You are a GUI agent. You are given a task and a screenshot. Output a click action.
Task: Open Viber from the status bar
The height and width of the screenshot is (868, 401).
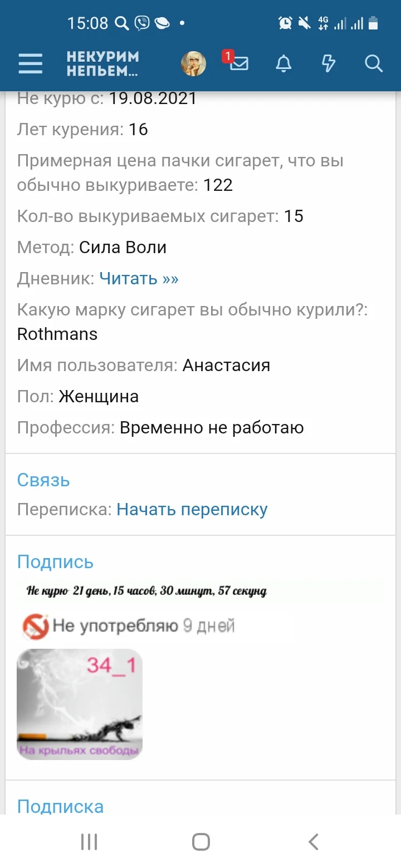click(143, 23)
